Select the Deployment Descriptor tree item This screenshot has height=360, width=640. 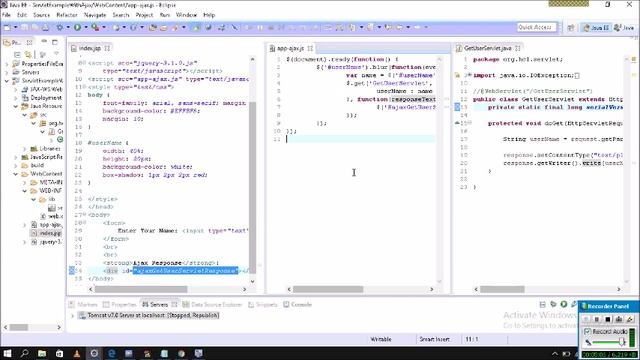(42, 98)
